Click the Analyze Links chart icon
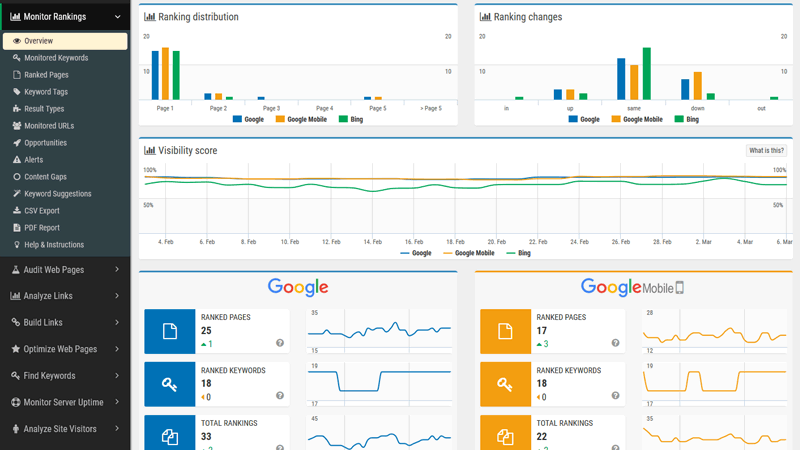800x450 pixels. click(15, 296)
